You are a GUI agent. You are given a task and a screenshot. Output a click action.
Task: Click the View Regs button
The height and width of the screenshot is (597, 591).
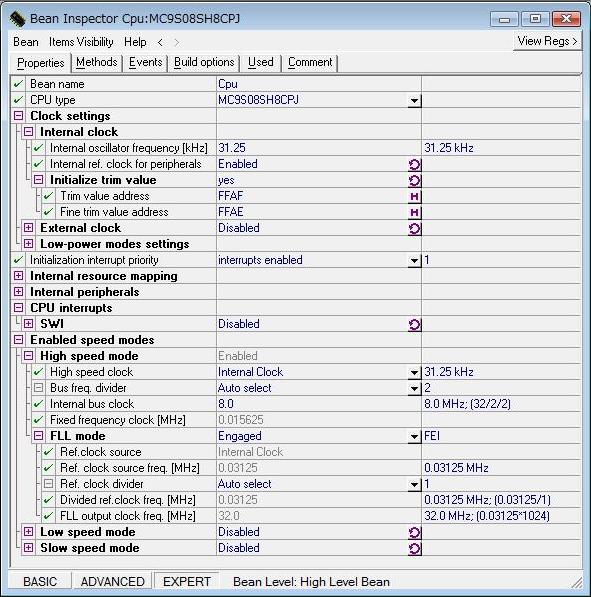547,41
